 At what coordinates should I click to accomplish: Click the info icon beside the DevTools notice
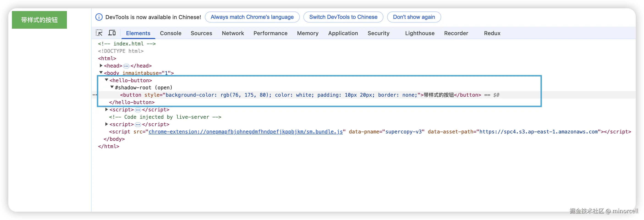99,17
